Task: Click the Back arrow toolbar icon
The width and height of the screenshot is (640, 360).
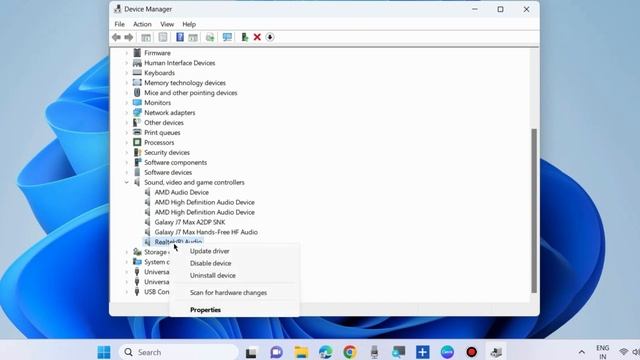Action: (116, 37)
